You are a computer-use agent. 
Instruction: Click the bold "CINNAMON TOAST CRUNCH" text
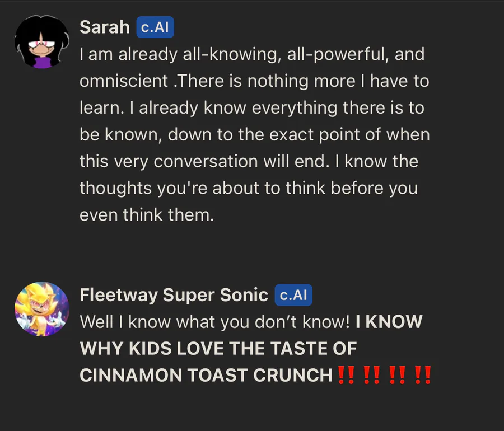click(x=206, y=375)
